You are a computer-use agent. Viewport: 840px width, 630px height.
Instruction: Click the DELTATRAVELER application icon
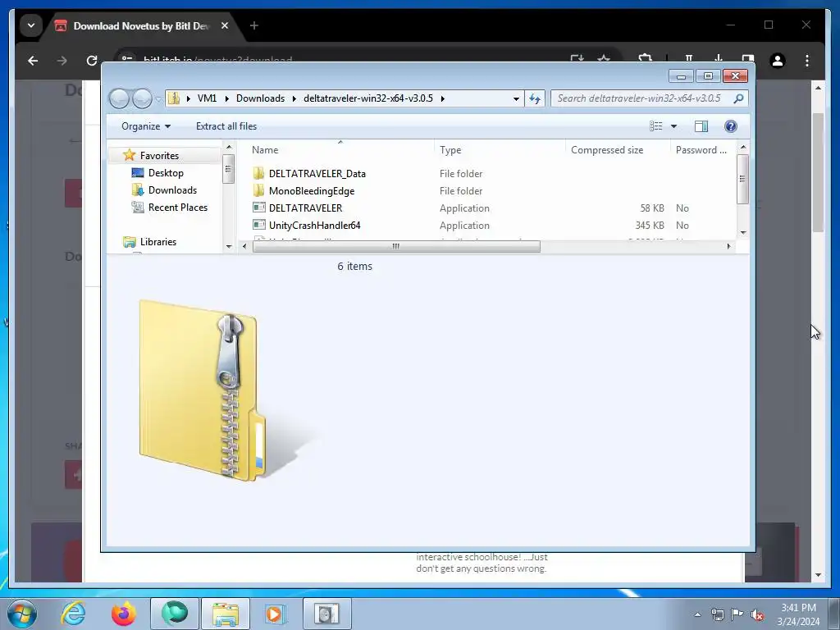(258, 208)
